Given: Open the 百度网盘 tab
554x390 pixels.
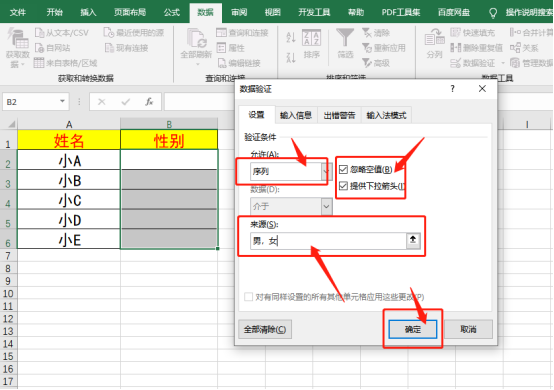Looking at the screenshot, I should click(454, 12).
